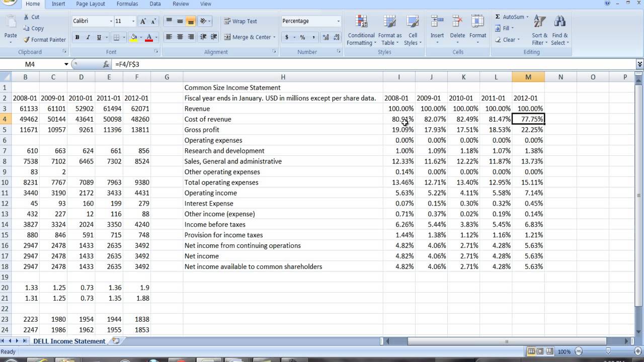Switch to the Formulas tab
Screen dimensions: 644x362
[x=127, y=4]
